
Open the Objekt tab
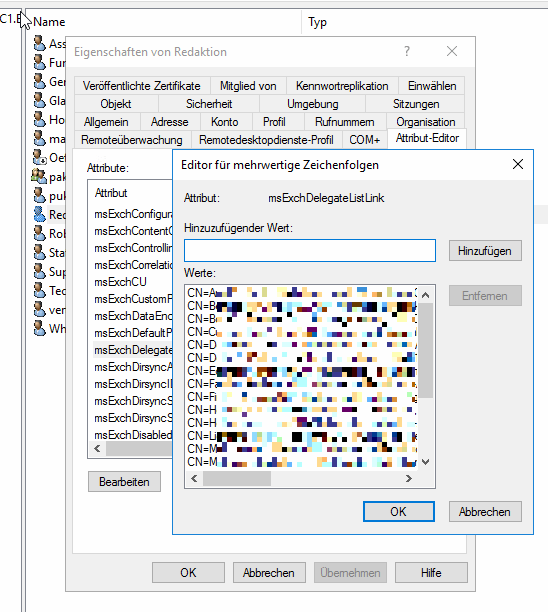pos(116,104)
